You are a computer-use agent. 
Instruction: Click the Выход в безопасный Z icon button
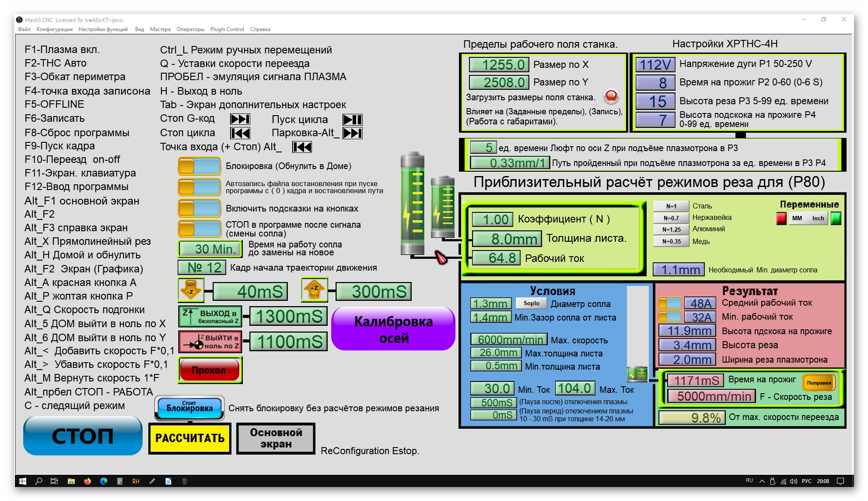[210, 317]
